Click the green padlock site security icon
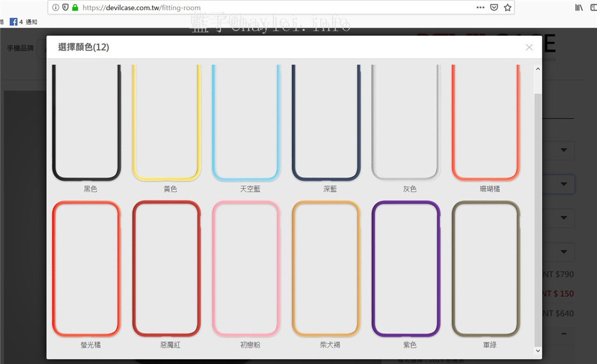 (75, 7)
